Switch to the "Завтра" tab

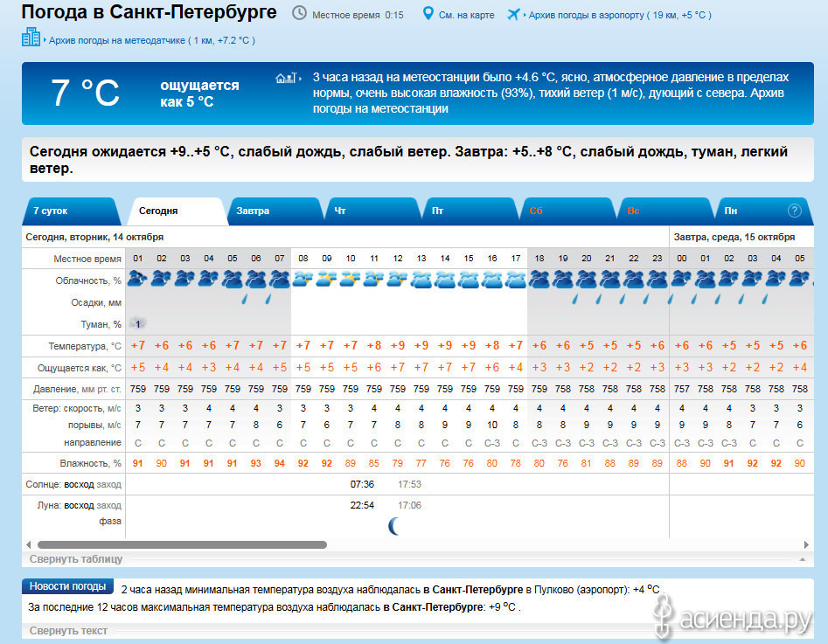click(253, 211)
